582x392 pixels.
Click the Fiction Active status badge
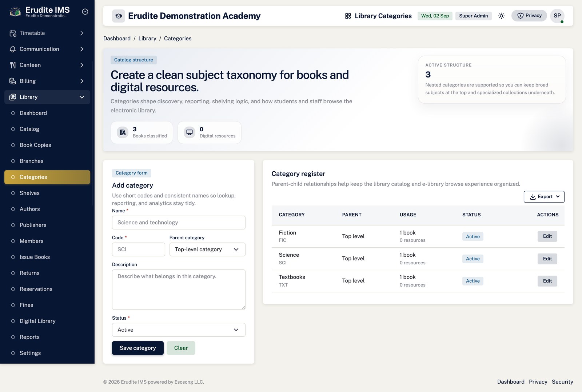(x=473, y=236)
